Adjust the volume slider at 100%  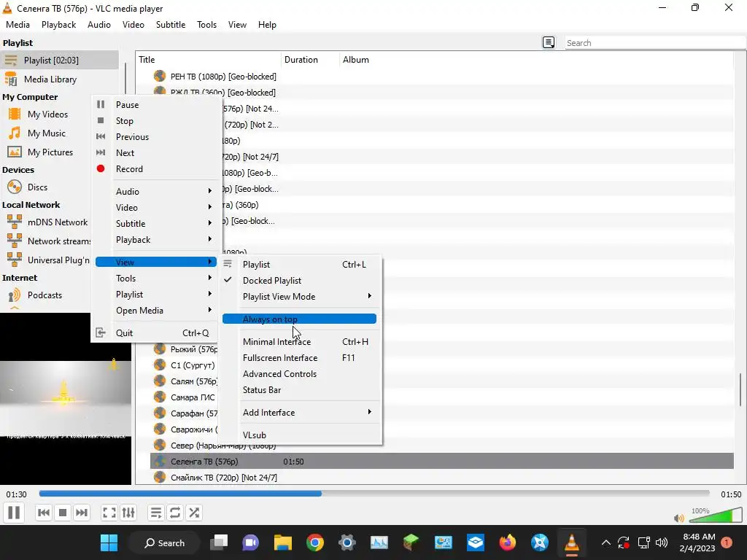point(715,516)
